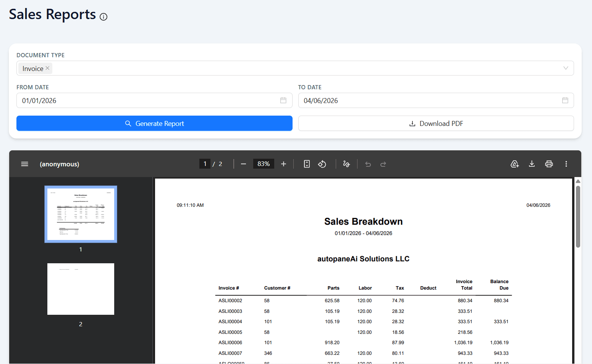Click invoice number ASLI00002
This screenshot has width=592, height=364.
point(230,301)
